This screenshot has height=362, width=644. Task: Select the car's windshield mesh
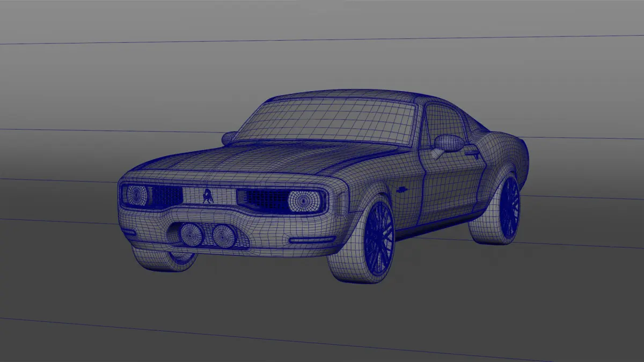point(327,122)
